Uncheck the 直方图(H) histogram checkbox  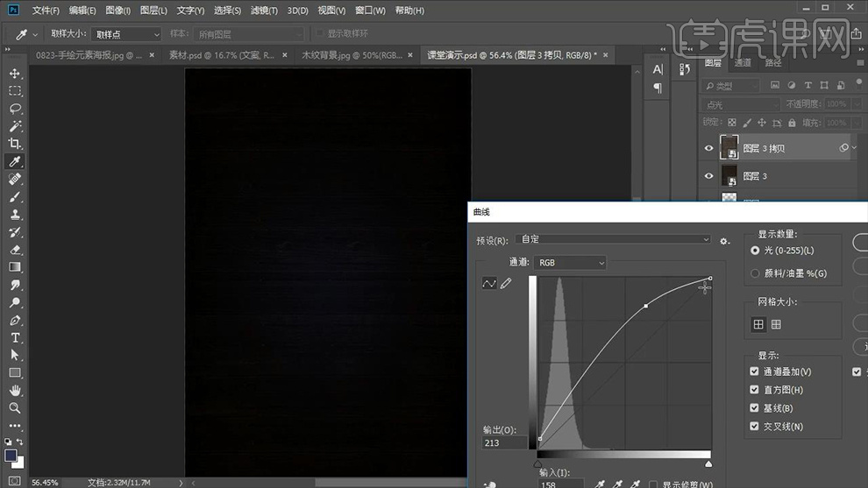pyautogui.click(x=755, y=390)
